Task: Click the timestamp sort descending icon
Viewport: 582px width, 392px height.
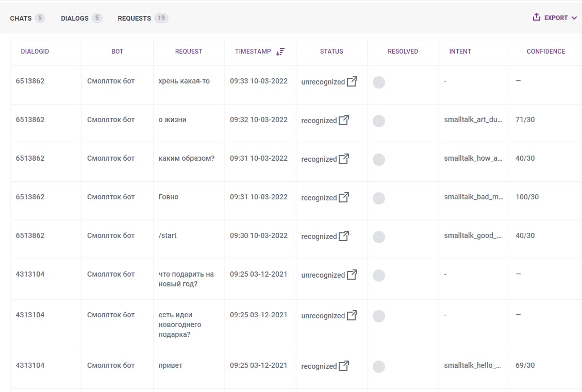Action: point(280,52)
